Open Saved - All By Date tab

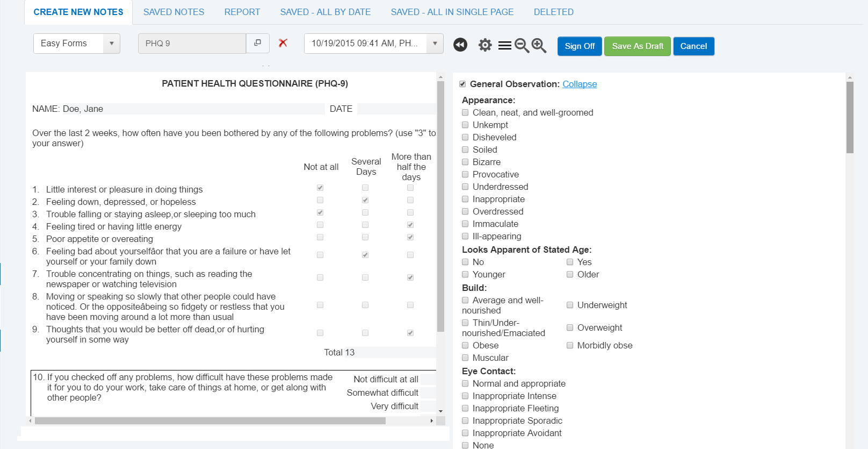click(325, 12)
